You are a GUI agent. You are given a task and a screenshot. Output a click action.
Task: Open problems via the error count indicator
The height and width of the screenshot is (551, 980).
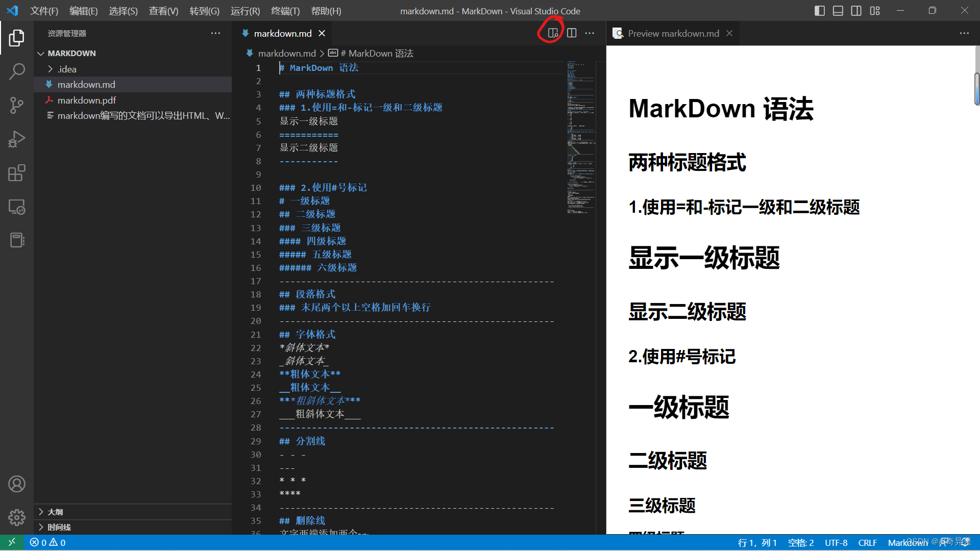(47, 542)
